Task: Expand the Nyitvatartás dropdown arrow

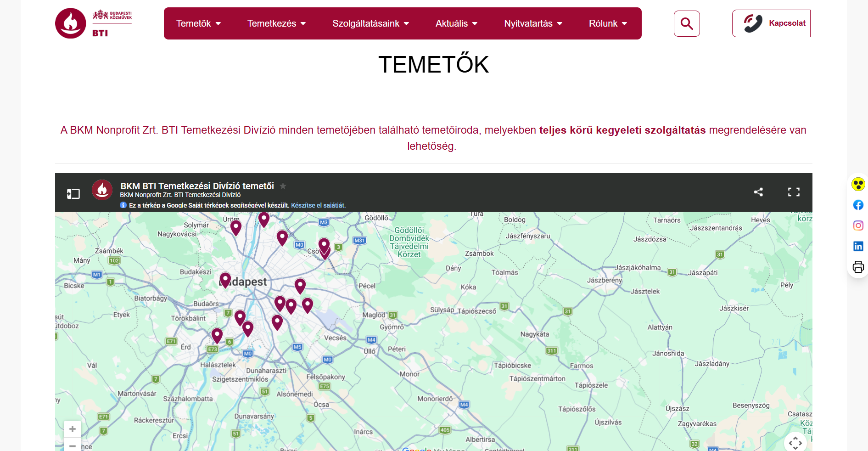Action: coord(560,23)
